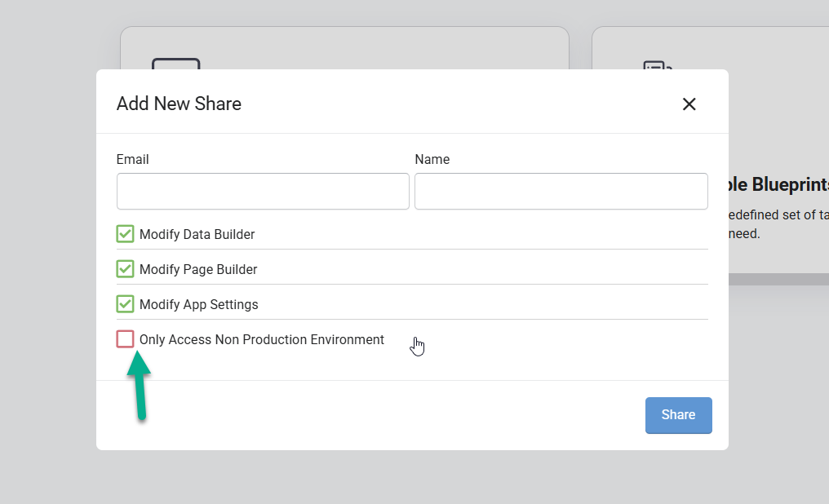The width and height of the screenshot is (829, 504).
Task: Toggle the Modify Page Builder checkbox
Action: [126, 269]
